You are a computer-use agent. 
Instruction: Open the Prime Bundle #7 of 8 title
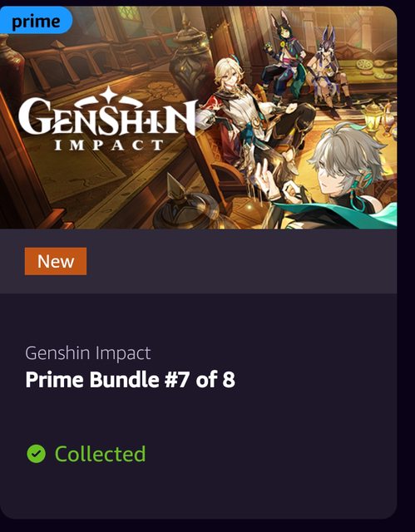(131, 380)
